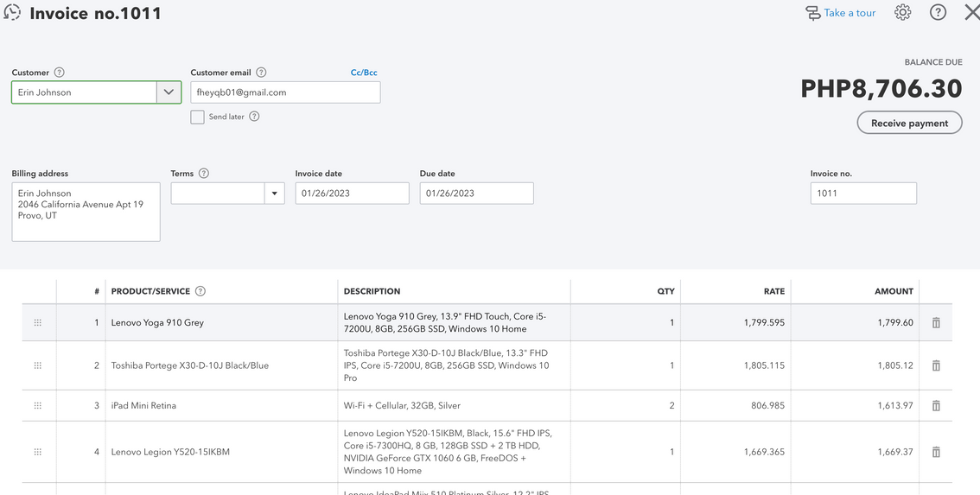This screenshot has height=495, width=980.
Task: Click the Receive payment button
Action: [909, 124]
